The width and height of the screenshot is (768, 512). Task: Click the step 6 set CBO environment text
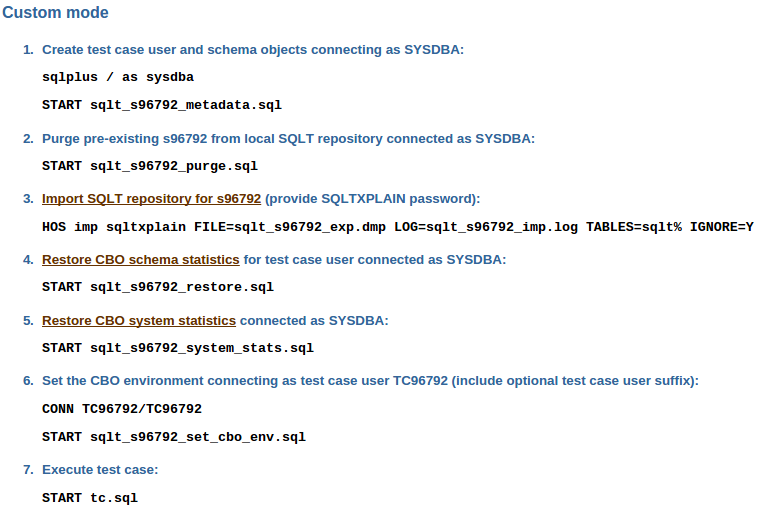pyautogui.click(x=370, y=381)
